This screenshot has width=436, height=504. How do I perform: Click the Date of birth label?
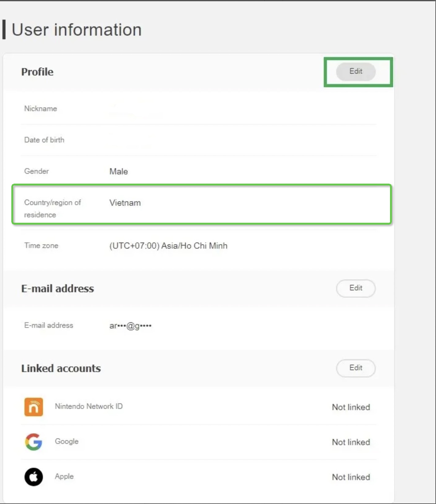(x=44, y=140)
